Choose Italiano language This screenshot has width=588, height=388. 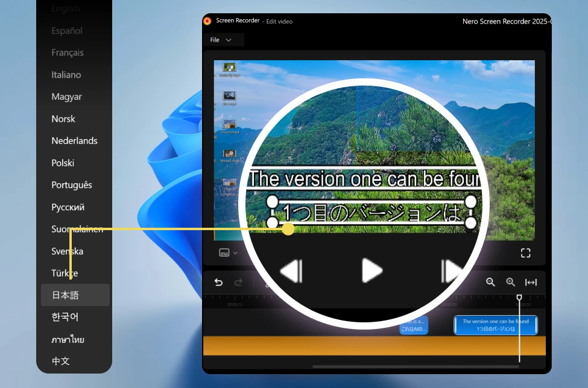point(66,75)
